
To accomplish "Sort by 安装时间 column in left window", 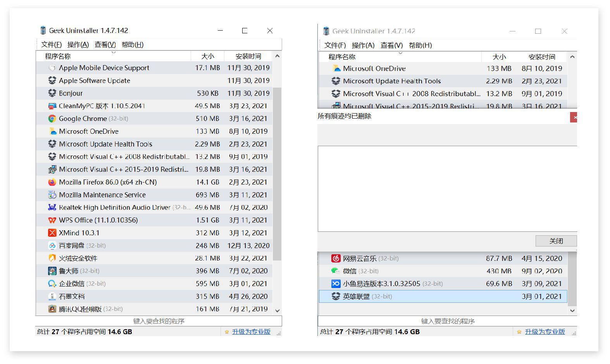I will point(248,56).
